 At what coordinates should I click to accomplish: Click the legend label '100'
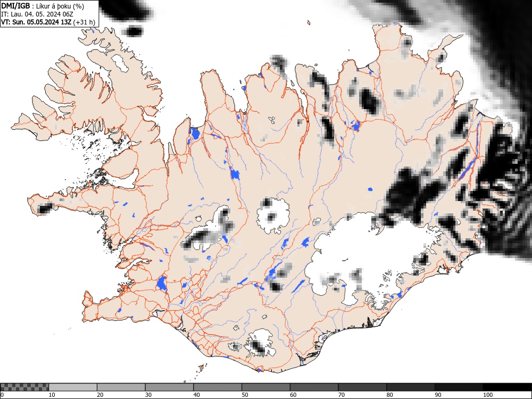[x=487, y=395]
